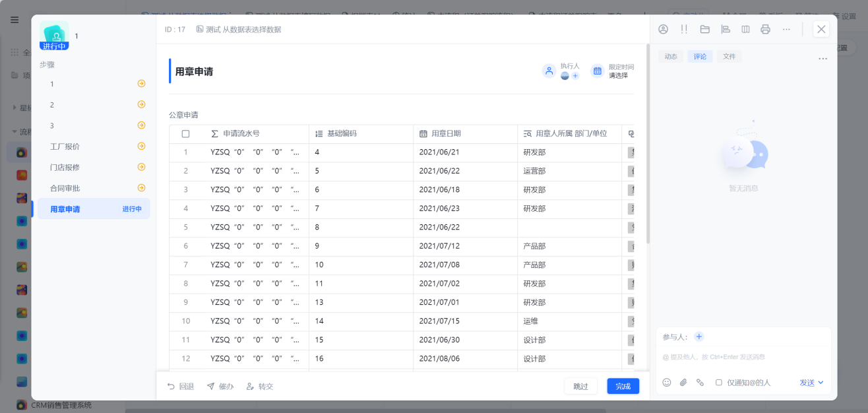Click the columns layout icon in toolbar
Screen dimensions: 868x413
[745, 29]
